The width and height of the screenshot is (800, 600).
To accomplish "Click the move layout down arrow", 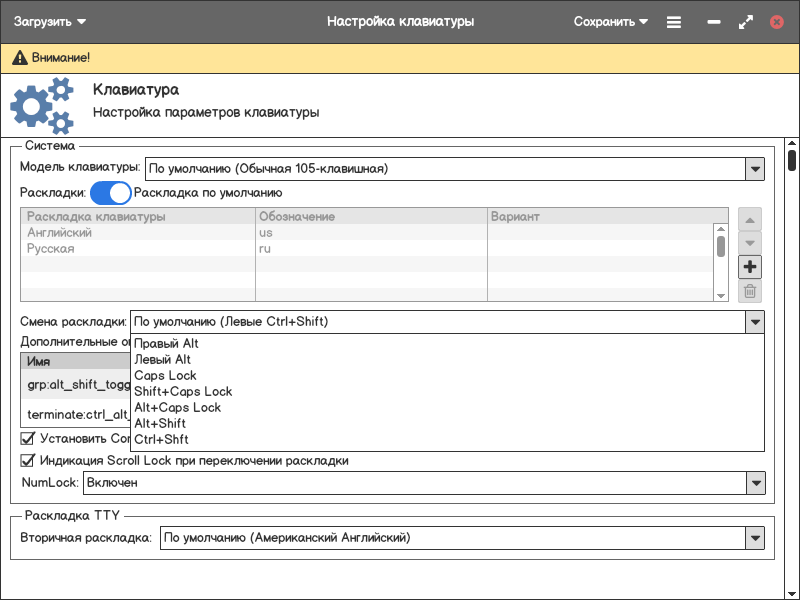I will coord(750,243).
